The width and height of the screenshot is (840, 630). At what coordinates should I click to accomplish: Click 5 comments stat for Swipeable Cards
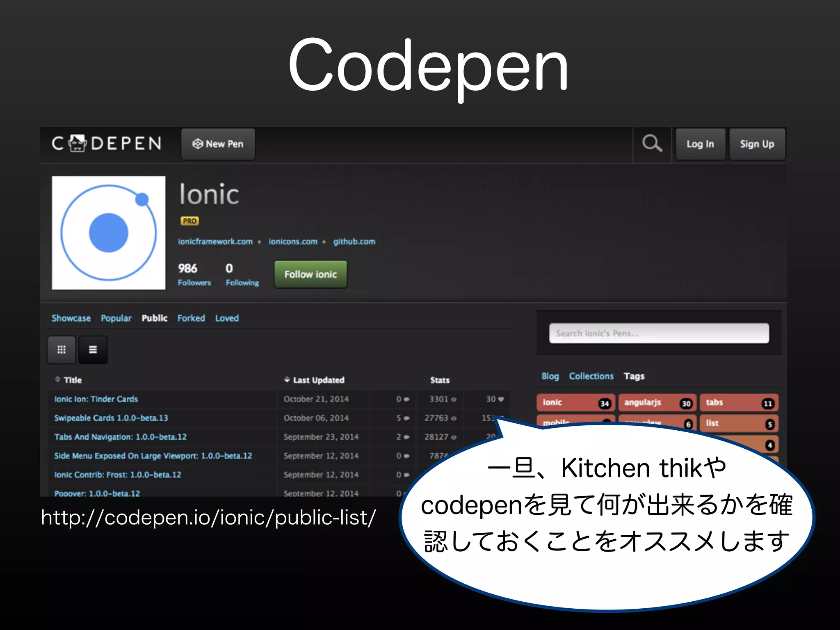[403, 418]
